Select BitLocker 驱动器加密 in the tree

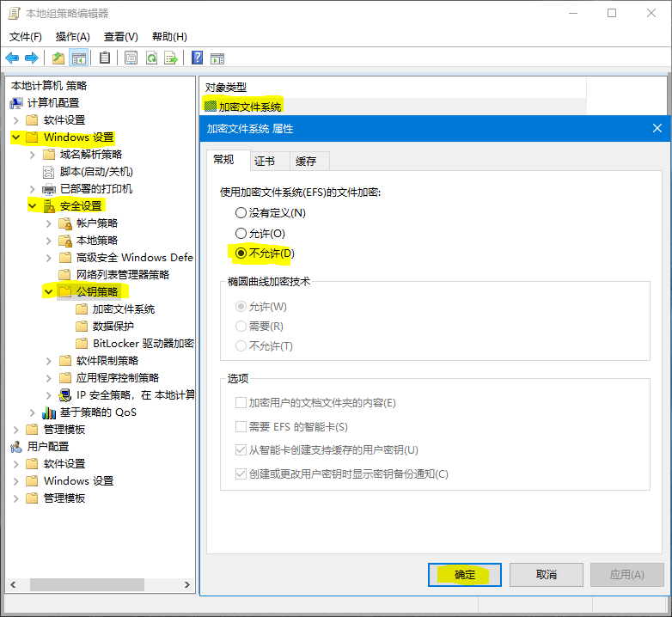point(143,343)
